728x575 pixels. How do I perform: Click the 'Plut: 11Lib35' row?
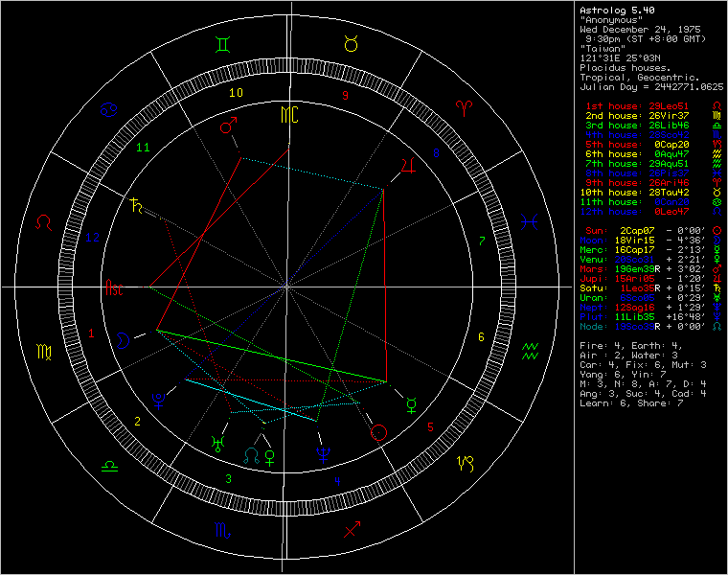(652, 317)
